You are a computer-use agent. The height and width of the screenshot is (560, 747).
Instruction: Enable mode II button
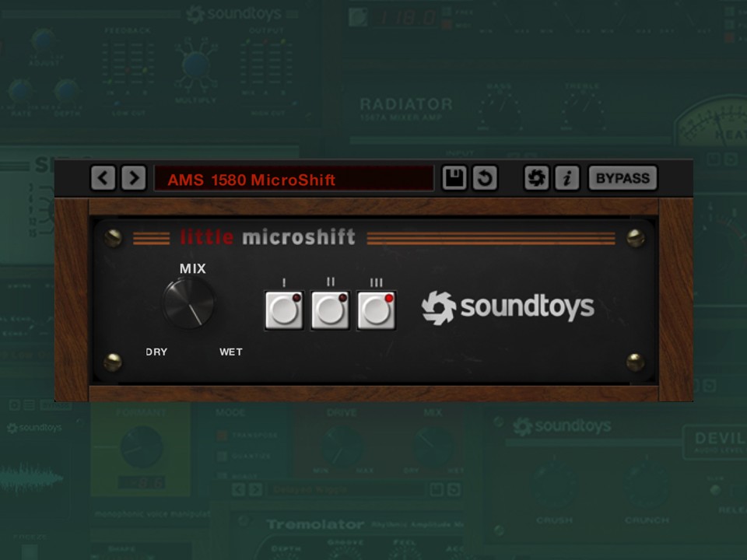tap(330, 311)
